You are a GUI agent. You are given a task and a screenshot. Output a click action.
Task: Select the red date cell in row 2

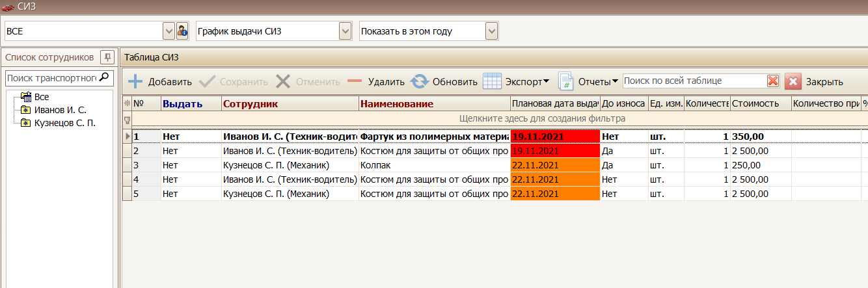click(x=555, y=151)
